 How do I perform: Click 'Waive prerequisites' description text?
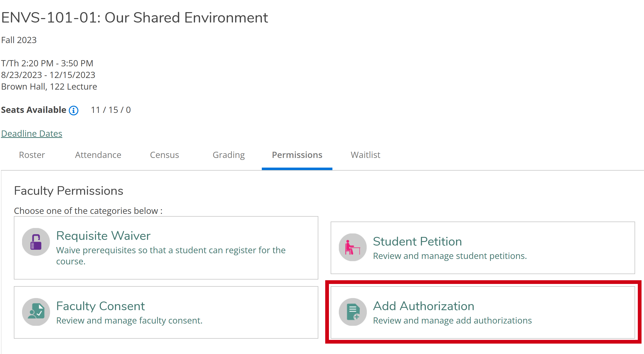(170, 250)
